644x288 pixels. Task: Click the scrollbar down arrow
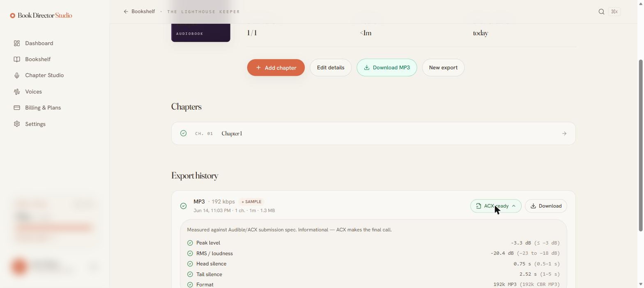(x=641, y=284)
